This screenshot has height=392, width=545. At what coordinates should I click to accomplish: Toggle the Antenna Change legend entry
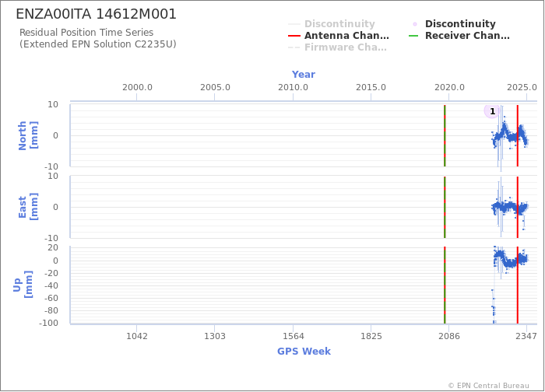(x=339, y=36)
